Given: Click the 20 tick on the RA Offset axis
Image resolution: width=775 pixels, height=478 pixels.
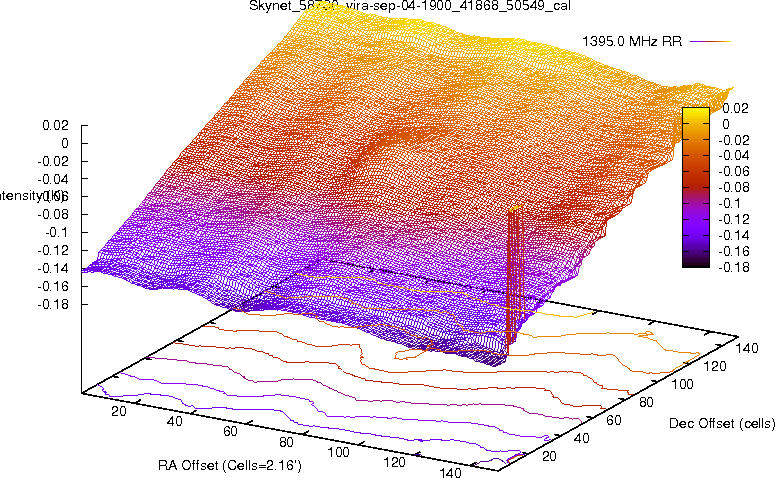Looking at the screenshot, I should click(x=119, y=411).
